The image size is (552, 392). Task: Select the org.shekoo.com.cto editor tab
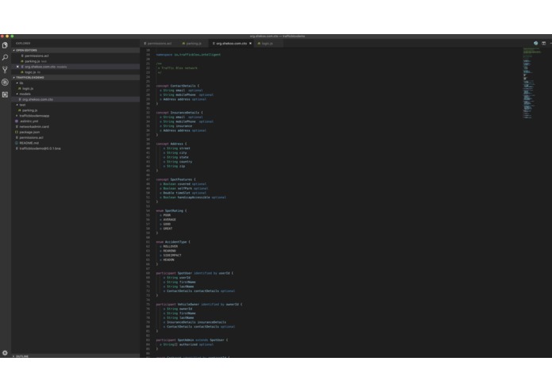[231, 44]
